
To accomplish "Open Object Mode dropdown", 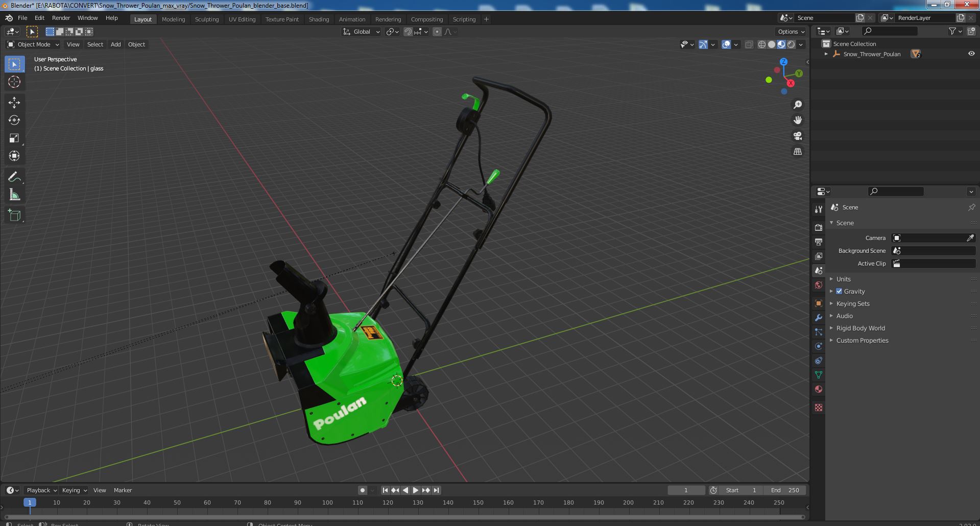I will (33, 44).
